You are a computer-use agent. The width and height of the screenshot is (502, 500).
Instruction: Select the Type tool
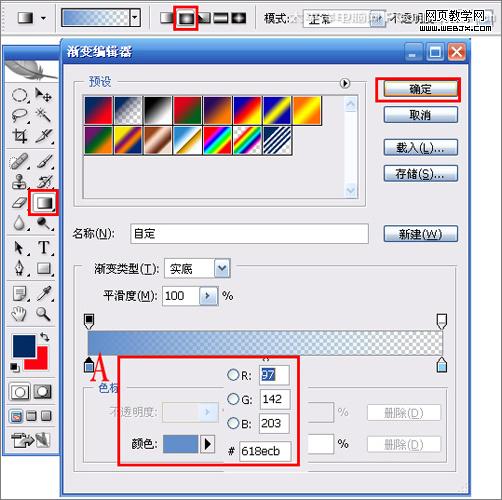(x=44, y=248)
